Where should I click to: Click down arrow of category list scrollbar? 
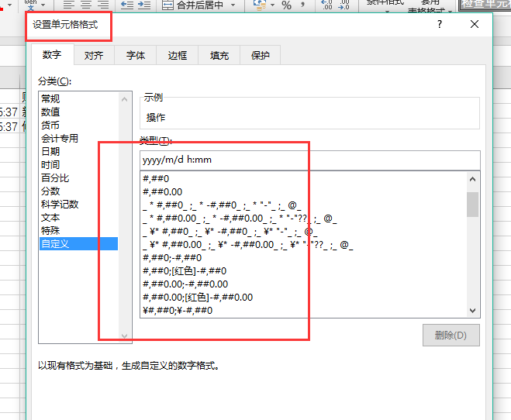pos(124,336)
